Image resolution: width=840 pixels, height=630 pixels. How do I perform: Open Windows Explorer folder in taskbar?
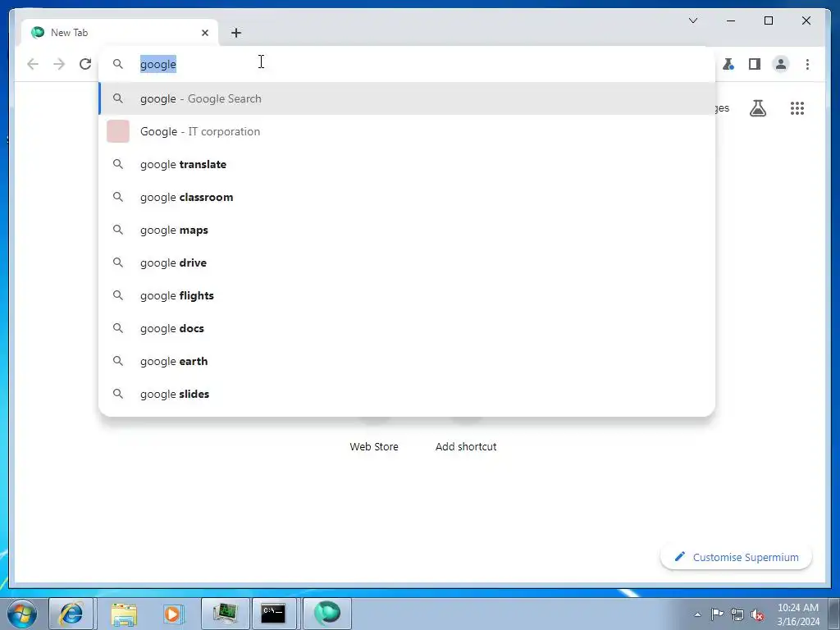pos(124,614)
